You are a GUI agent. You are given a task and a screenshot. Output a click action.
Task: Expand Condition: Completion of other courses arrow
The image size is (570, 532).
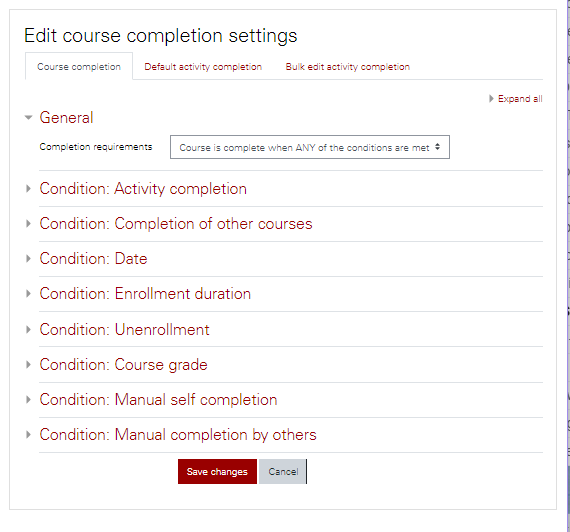pyautogui.click(x=28, y=224)
